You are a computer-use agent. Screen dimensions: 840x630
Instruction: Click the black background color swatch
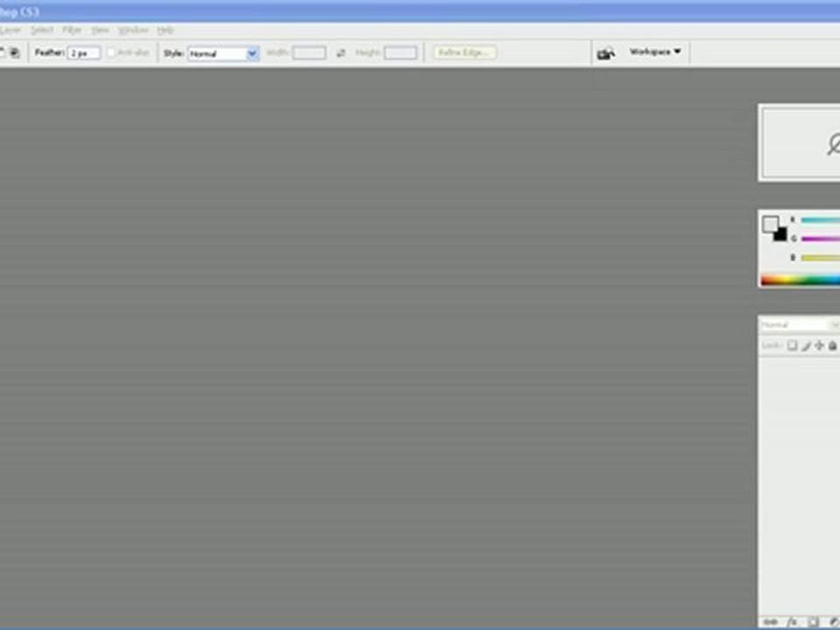pyautogui.click(x=781, y=235)
